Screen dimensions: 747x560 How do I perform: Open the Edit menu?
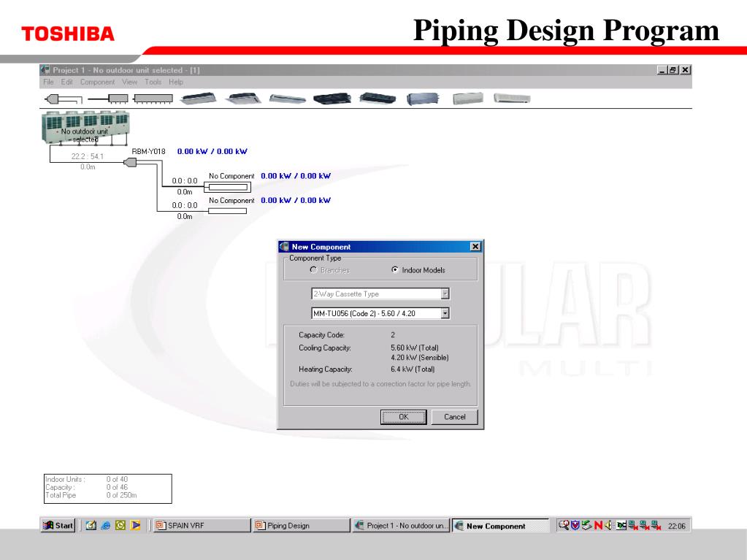[x=66, y=82]
